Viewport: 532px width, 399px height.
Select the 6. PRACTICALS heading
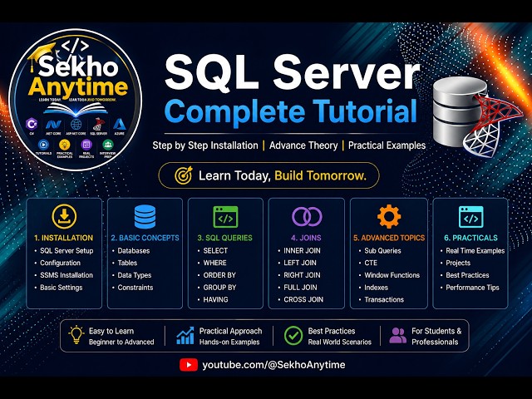[471, 238]
